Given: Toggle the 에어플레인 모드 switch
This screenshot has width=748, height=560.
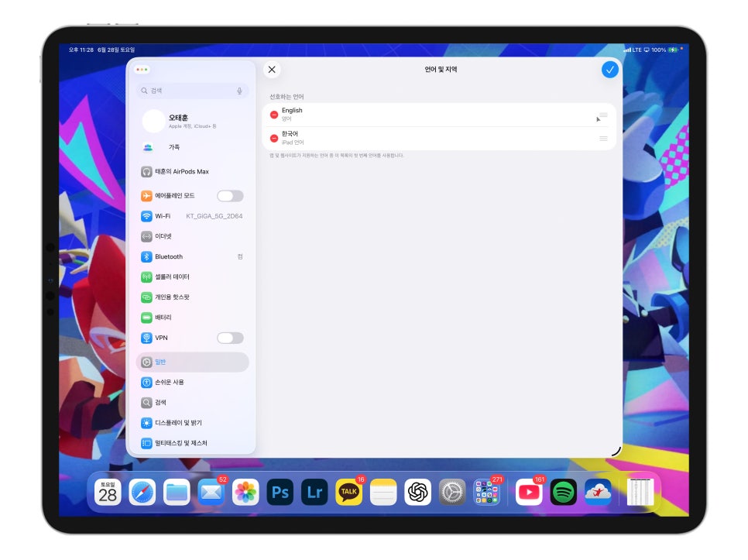Looking at the screenshot, I should 230,196.
